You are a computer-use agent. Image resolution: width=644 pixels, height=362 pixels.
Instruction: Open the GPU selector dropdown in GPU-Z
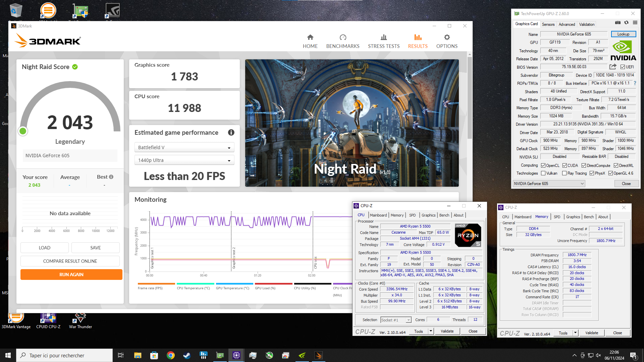pyautogui.click(x=549, y=184)
